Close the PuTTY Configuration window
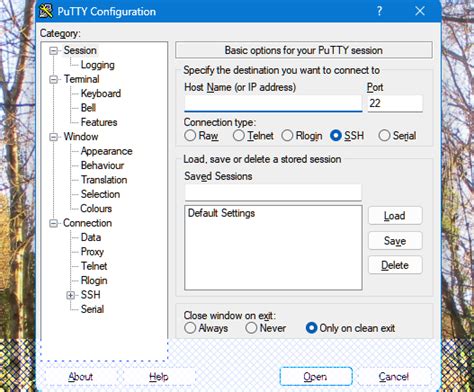Screen dimensions: 474x392 [420, 11]
